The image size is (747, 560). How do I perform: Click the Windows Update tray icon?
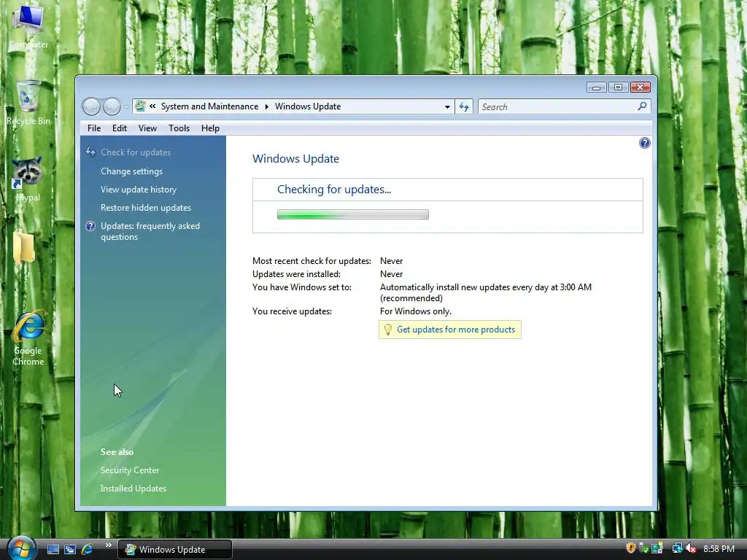(657, 548)
